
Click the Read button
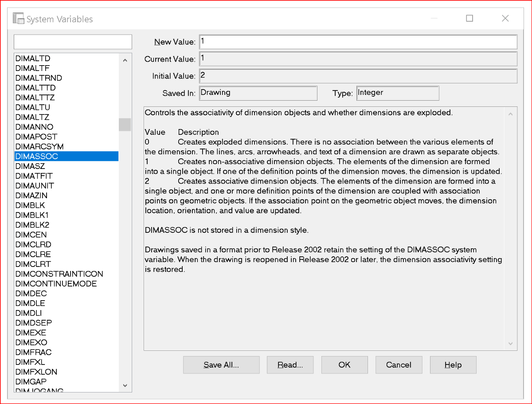pos(290,365)
